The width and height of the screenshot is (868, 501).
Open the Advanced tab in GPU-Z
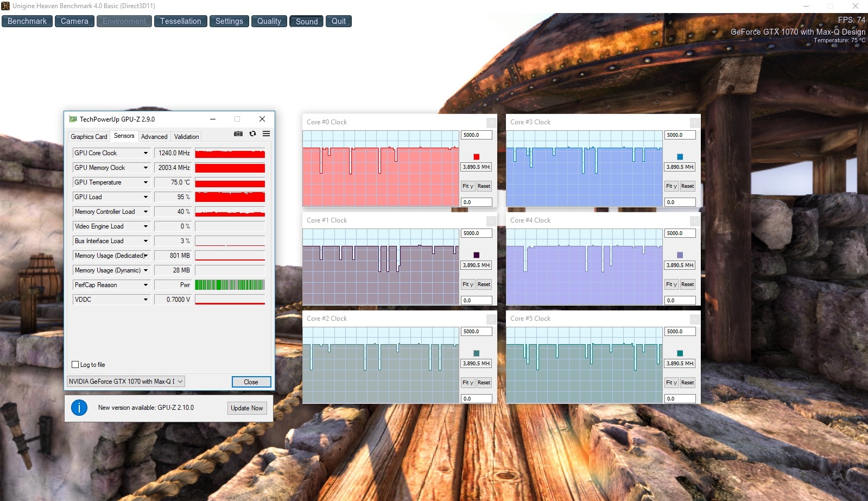(x=154, y=137)
